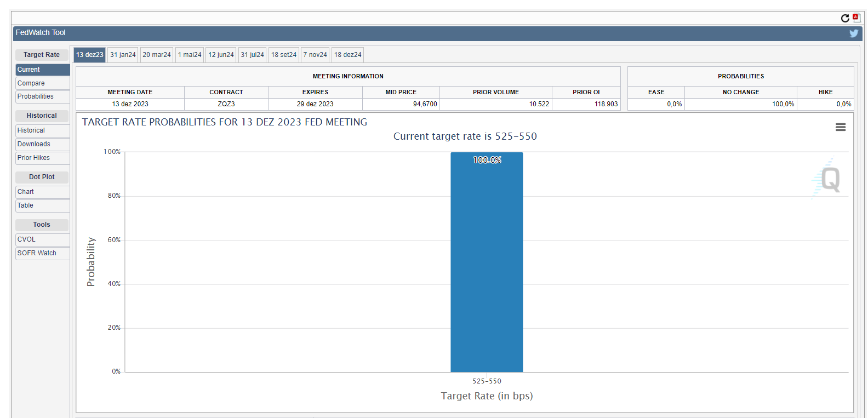Select the 1 mai24 meeting tab
This screenshot has width=868, height=418.
(190, 55)
